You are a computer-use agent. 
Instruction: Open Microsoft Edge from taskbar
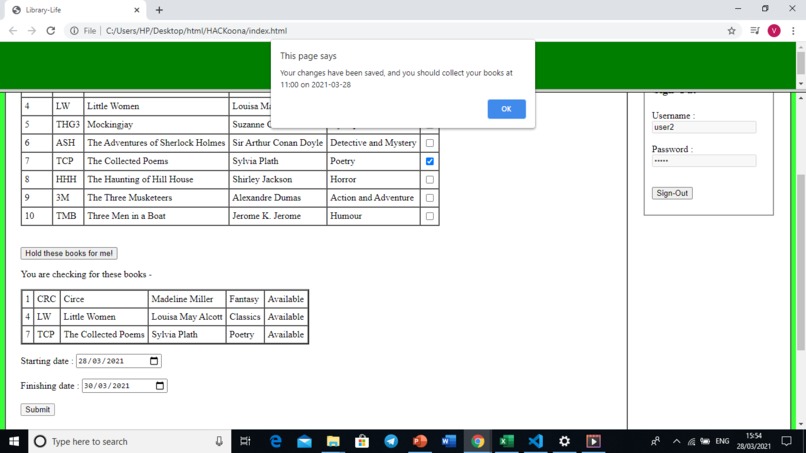276,441
